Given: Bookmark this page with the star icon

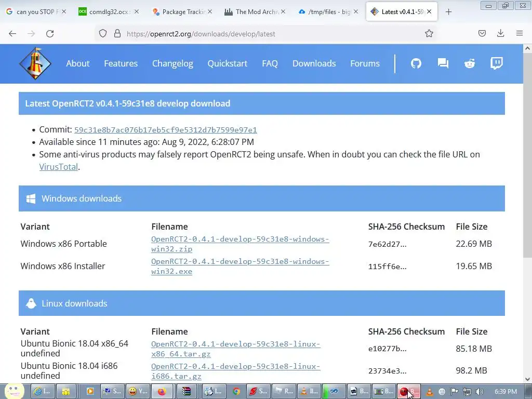Looking at the screenshot, I should pos(429,34).
